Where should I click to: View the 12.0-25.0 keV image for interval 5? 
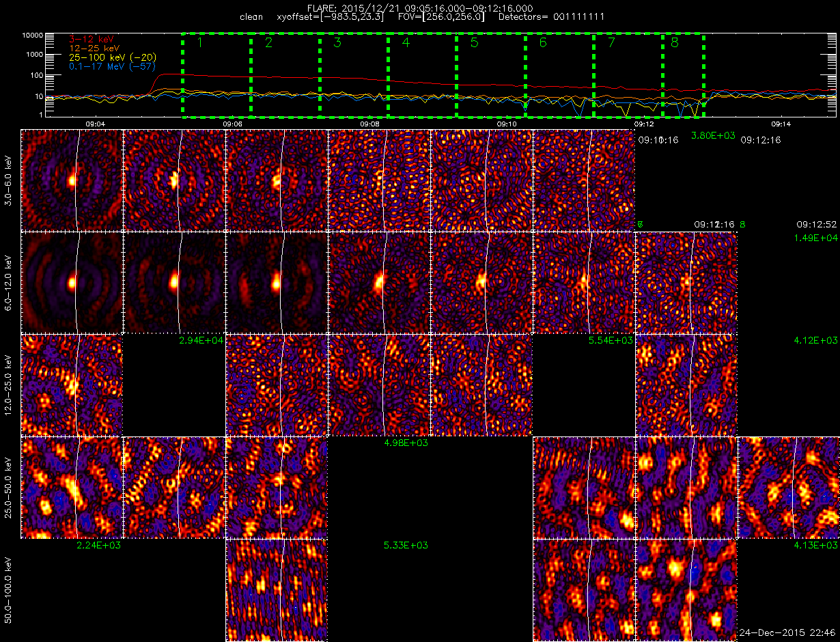coord(481,385)
